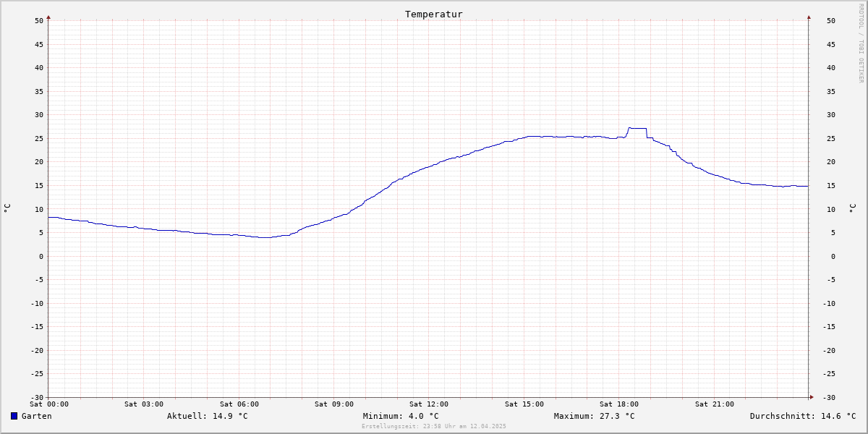This screenshot has height=434, width=868.
Task: Click the 10 label on right y-axis
Action: [x=831, y=209]
